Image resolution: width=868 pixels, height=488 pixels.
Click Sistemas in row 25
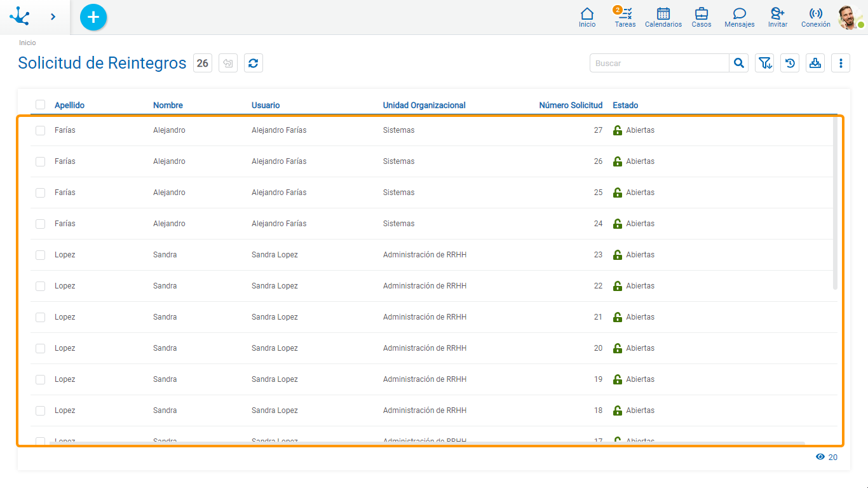tap(398, 193)
